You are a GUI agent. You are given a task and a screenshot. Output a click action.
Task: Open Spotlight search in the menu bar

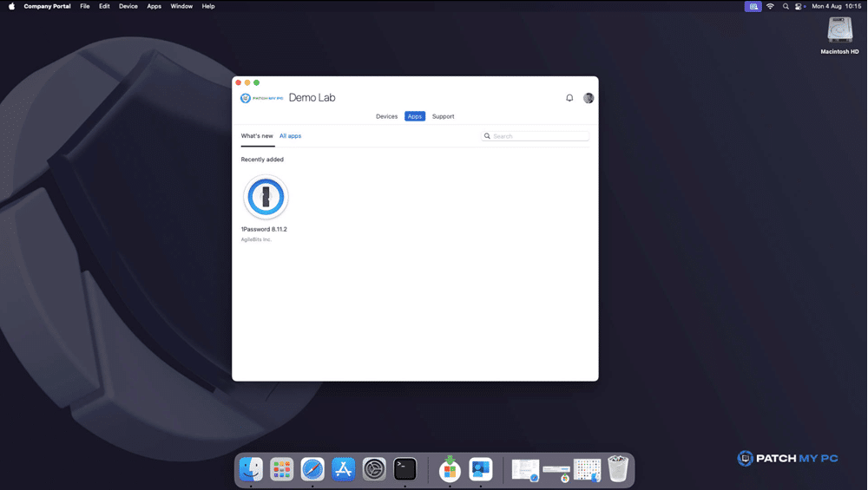[786, 7]
